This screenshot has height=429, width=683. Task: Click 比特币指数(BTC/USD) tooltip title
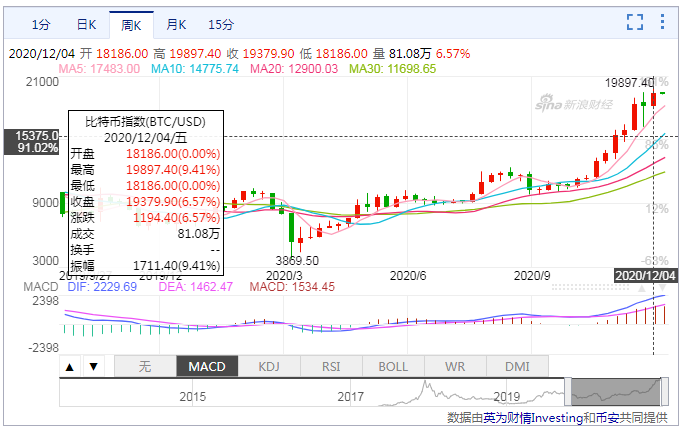pos(145,122)
